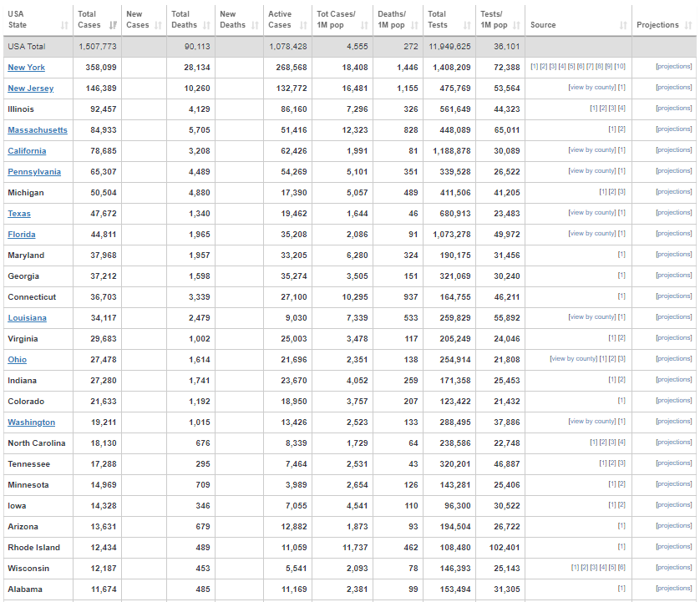Click sort arrows in Deaths/1M pop header
Screen dimensions: 700x602
click(x=415, y=25)
